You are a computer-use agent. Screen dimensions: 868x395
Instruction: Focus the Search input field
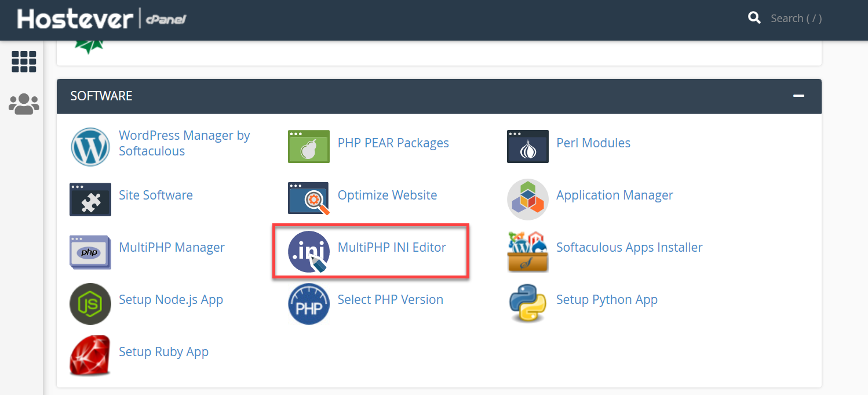click(x=796, y=19)
